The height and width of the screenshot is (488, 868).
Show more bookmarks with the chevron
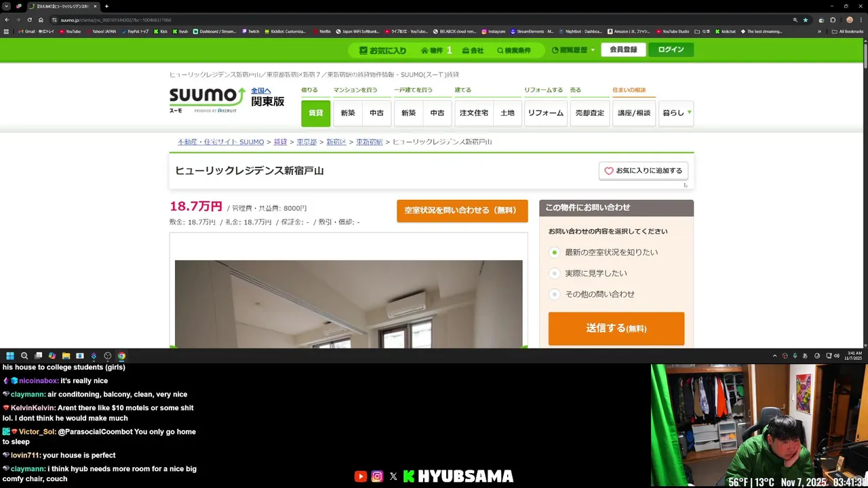point(819,31)
